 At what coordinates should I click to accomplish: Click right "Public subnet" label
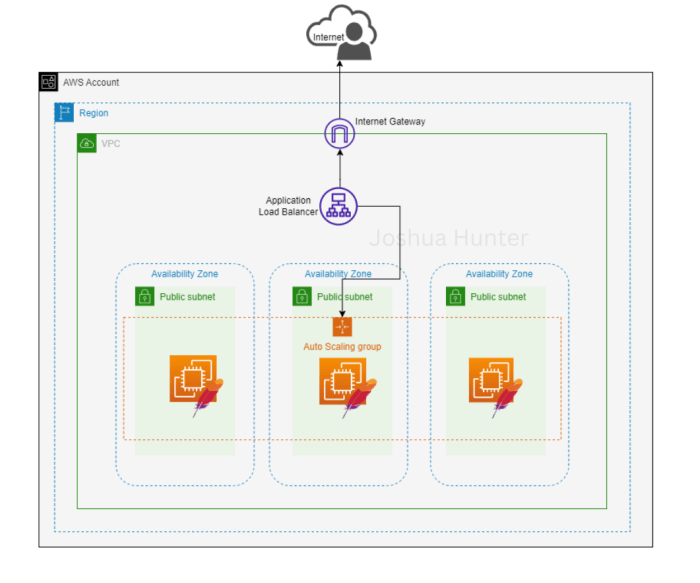498,297
